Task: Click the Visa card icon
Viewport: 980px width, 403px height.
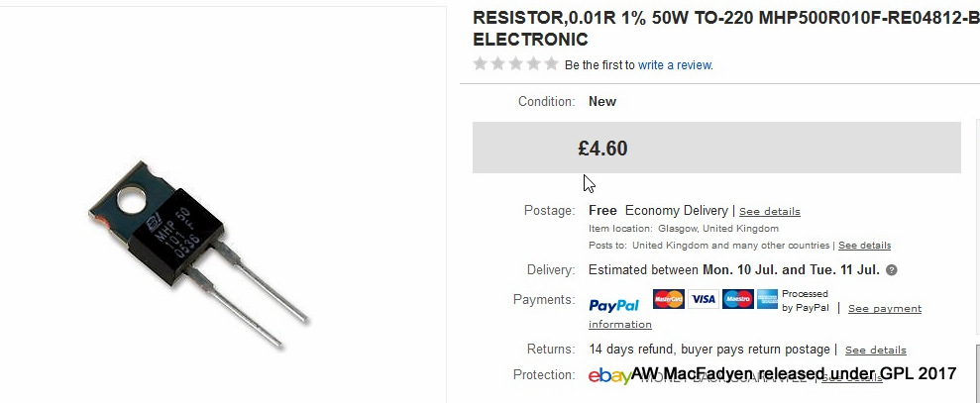Action: 704,299
